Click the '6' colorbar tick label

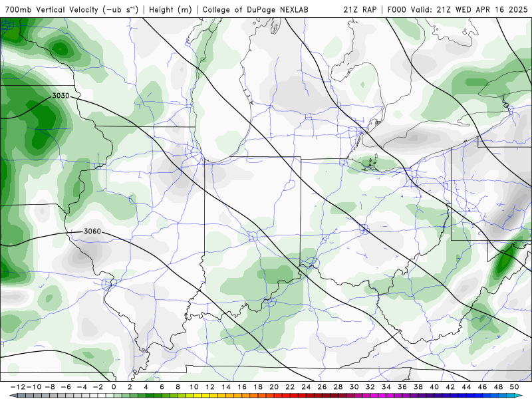tap(162, 387)
